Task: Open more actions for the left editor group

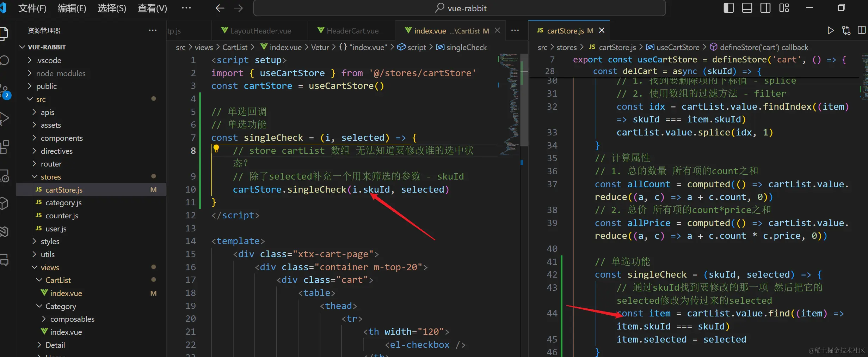Action: tap(515, 30)
